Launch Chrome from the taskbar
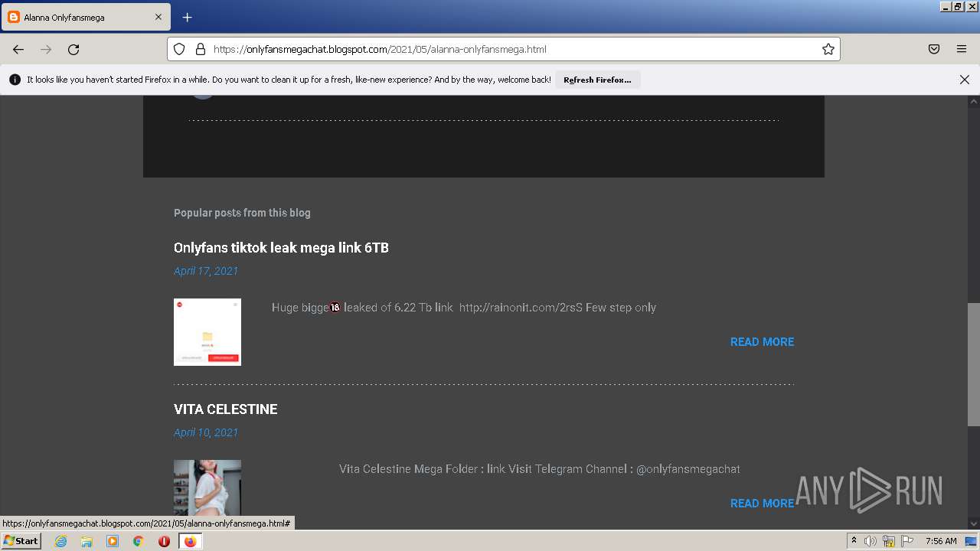This screenshot has height=551, width=980. point(139,541)
